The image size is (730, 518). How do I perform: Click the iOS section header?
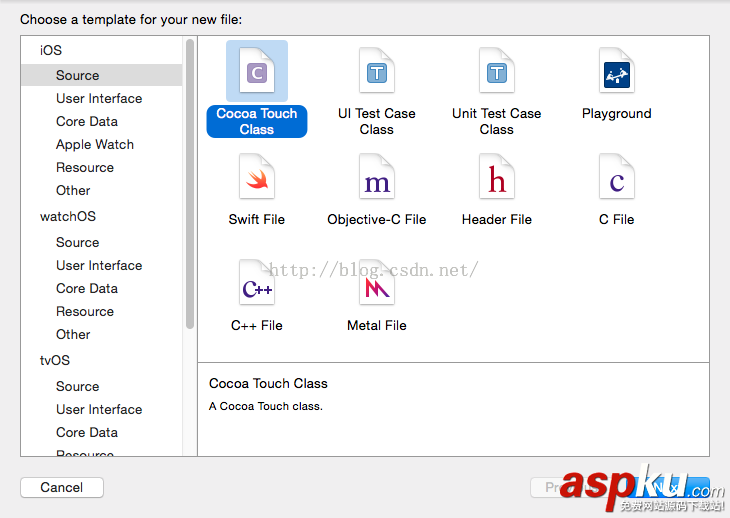click(x=51, y=50)
